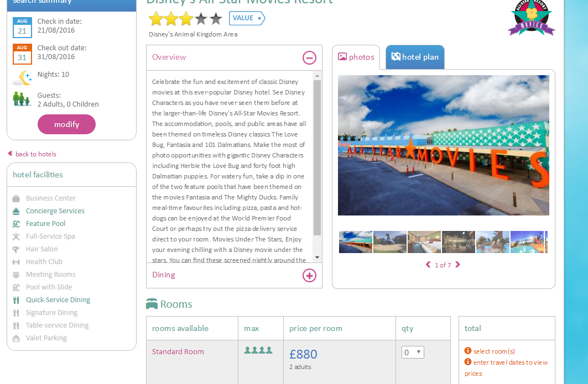Click the Meeting Rooms people icon

(16, 275)
